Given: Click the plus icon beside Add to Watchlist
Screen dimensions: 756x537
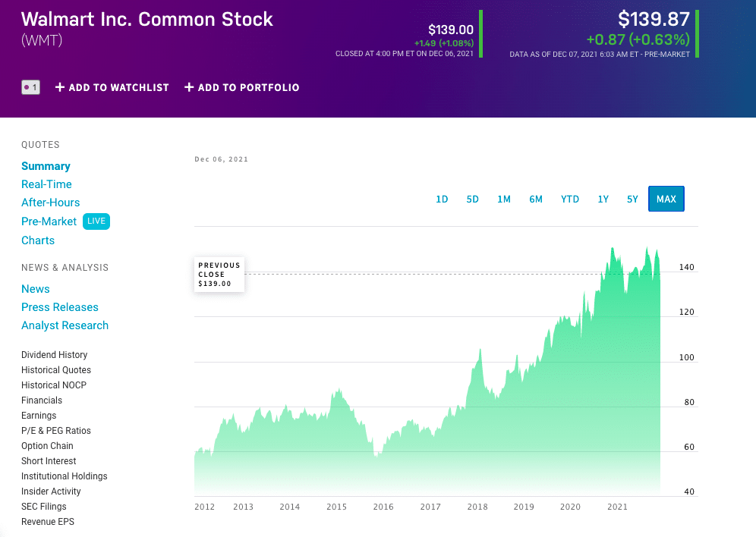Looking at the screenshot, I should coord(60,87).
